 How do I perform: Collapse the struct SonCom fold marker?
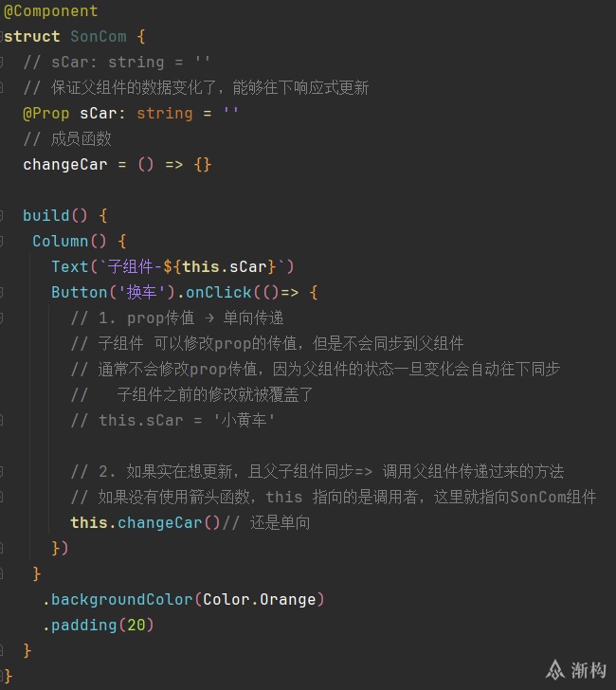(1, 37)
